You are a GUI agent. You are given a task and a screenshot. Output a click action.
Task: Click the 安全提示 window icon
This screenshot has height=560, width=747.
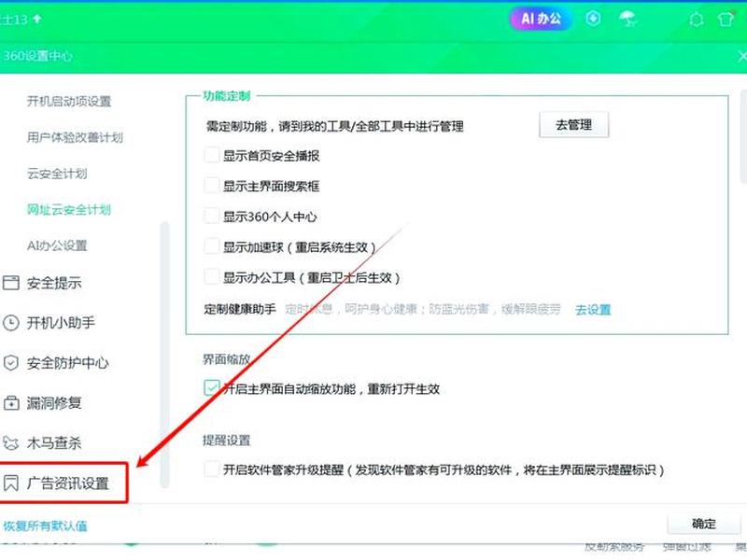pos(11,283)
